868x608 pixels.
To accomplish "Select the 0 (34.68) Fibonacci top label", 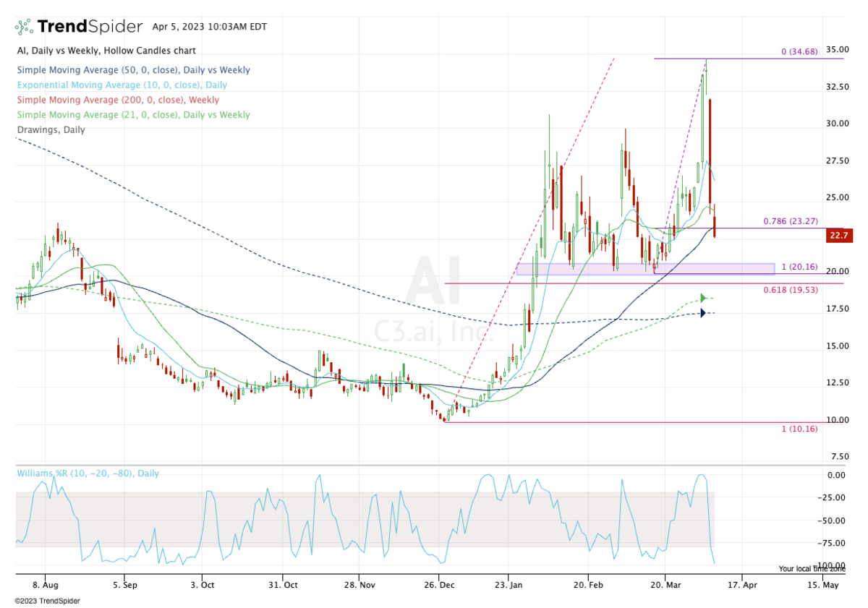I will pos(799,52).
